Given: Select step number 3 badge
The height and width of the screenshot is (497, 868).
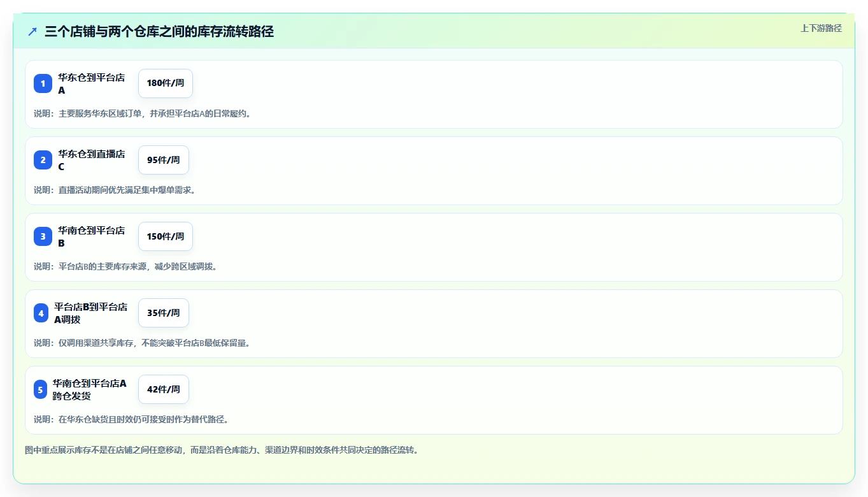Looking at the screenshot, I should 43,236.
